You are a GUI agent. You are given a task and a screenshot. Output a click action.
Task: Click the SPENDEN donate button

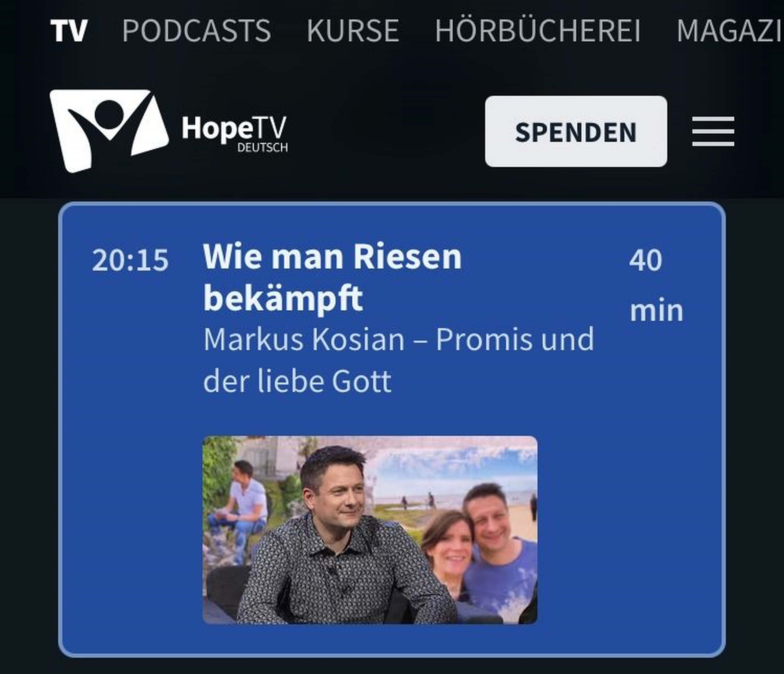[576, 131]
